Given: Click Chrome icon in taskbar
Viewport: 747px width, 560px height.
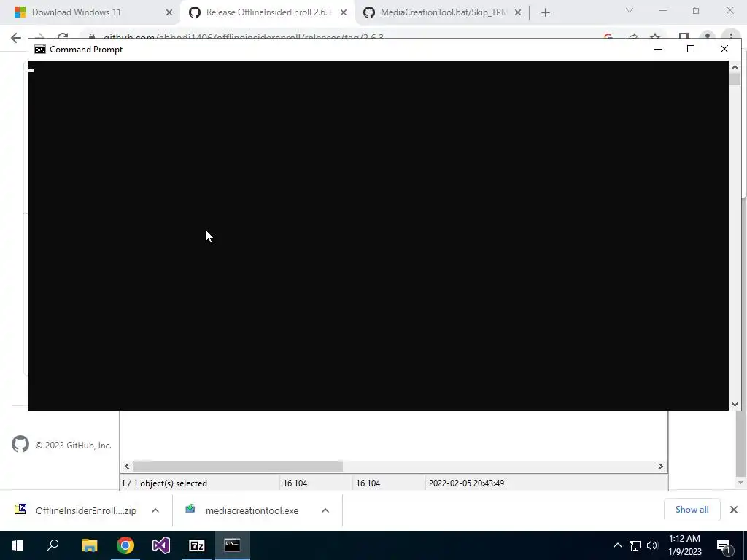Looking at the screenshot, I should [125, 545].
